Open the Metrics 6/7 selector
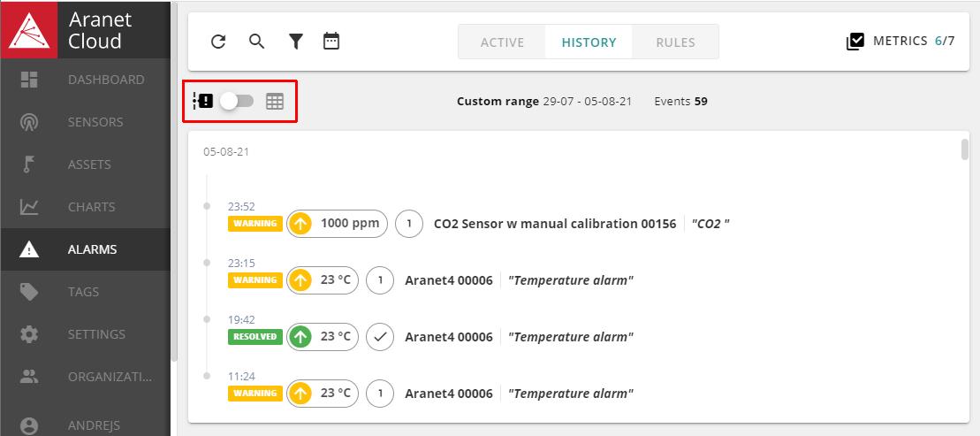 coord(900,42)
